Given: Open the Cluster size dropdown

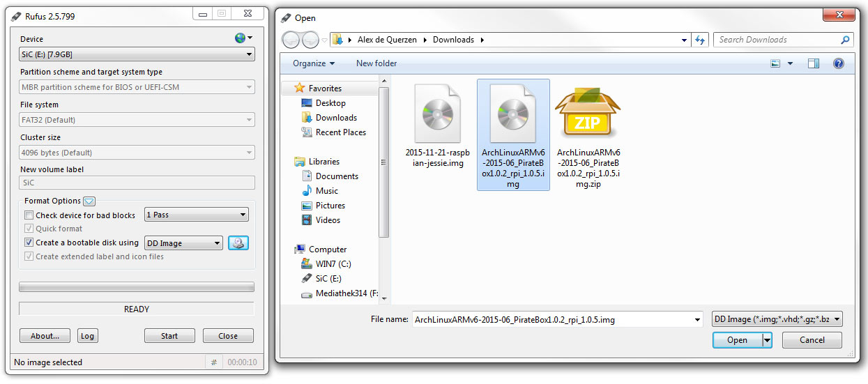Looking at the screenshot, I should pos(137,153).
